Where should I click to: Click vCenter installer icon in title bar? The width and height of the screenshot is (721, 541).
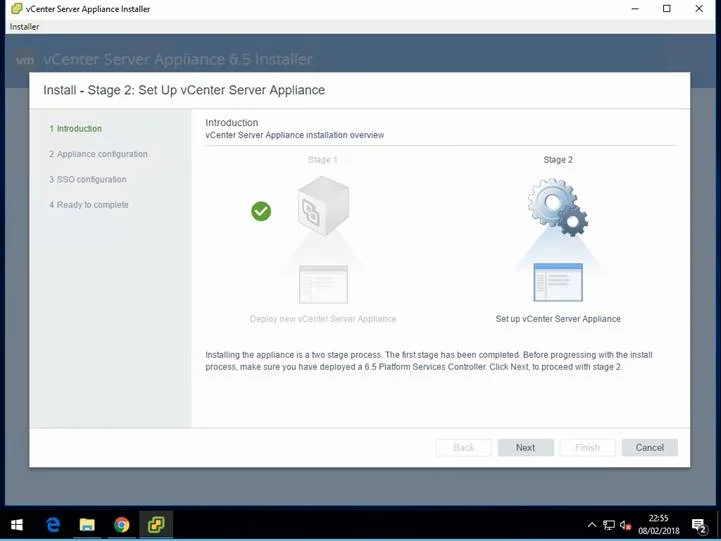(17, 9)
